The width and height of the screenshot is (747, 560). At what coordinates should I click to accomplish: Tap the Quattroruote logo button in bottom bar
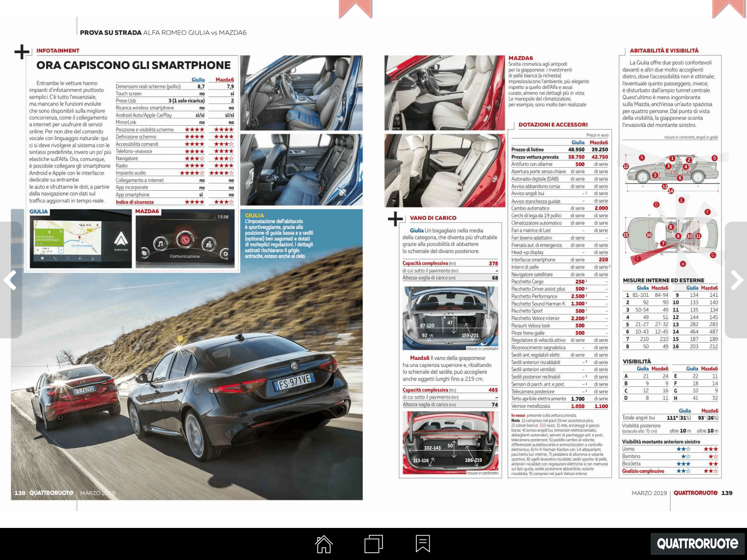coord(697,544)
